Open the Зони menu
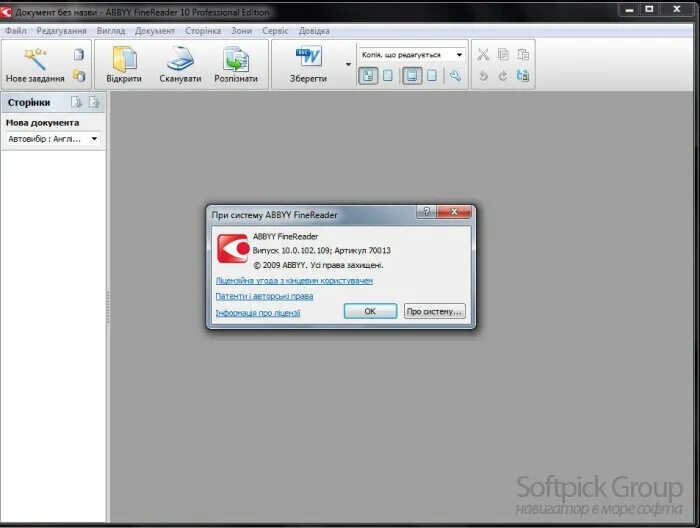This screenshot has height=528, width=700. click(x=242, y=31)
